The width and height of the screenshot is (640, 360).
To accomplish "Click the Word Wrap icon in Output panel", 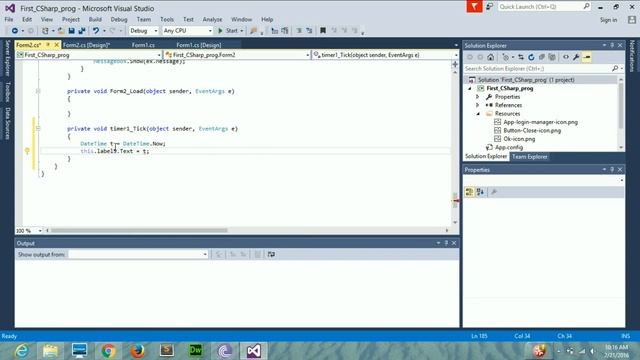I will pyautogui.click(x=271, y=254).
